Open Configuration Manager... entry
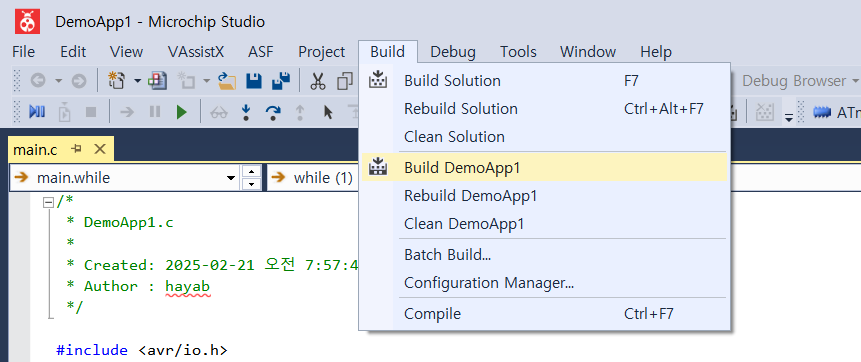 point(544,283)
